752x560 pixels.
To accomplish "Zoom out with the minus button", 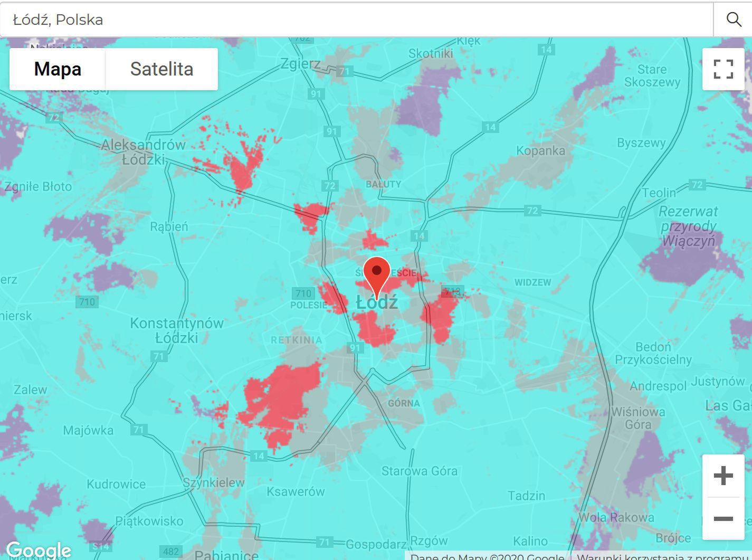I will pyautogui.click(x=723, y=518).
